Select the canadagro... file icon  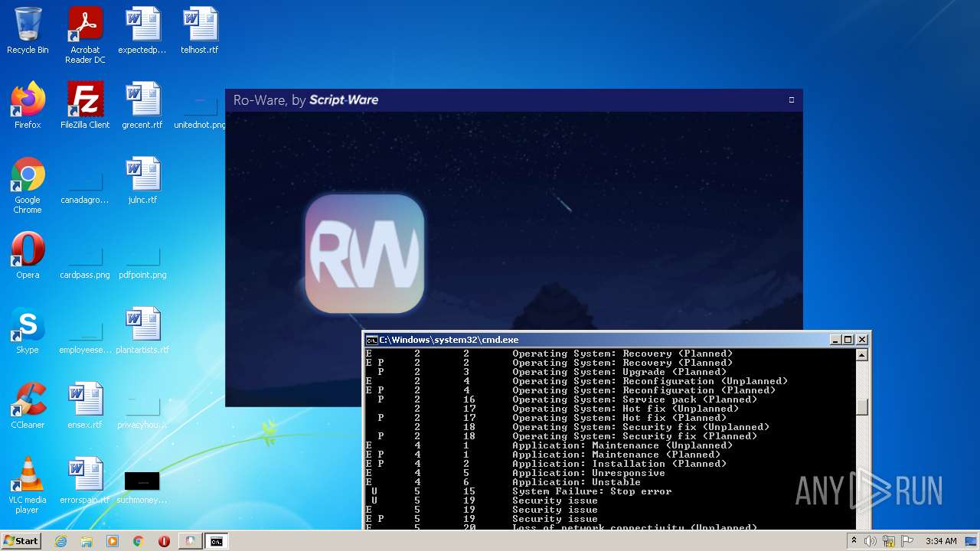tap(85, 187)
